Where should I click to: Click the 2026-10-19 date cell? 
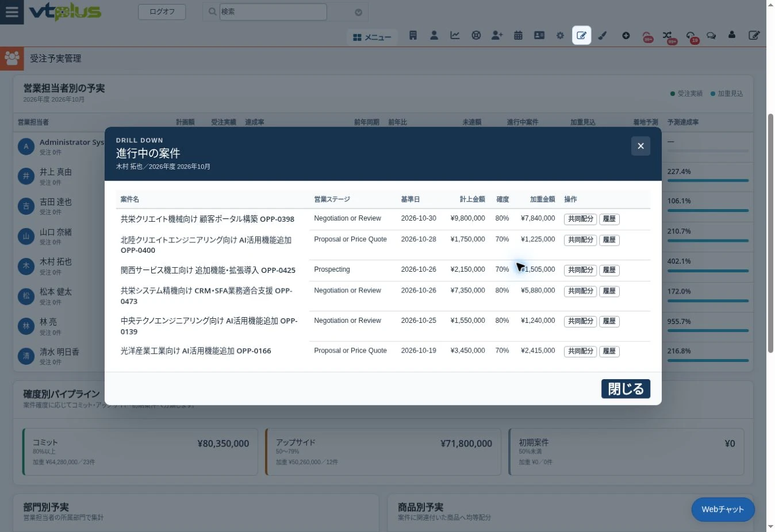(x=419, y=350)
